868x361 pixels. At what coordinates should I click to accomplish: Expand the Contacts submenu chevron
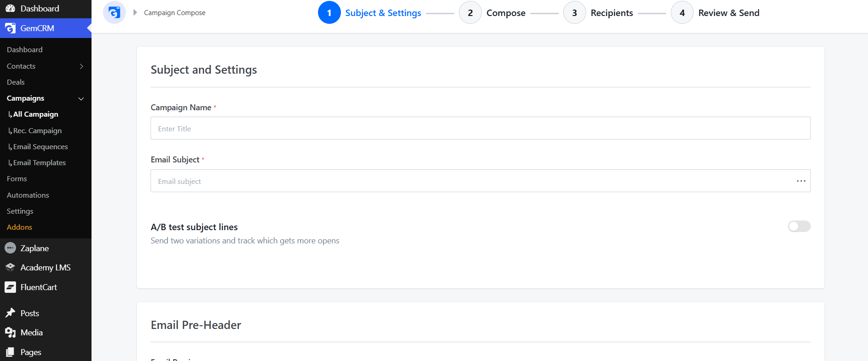(81, 66)
